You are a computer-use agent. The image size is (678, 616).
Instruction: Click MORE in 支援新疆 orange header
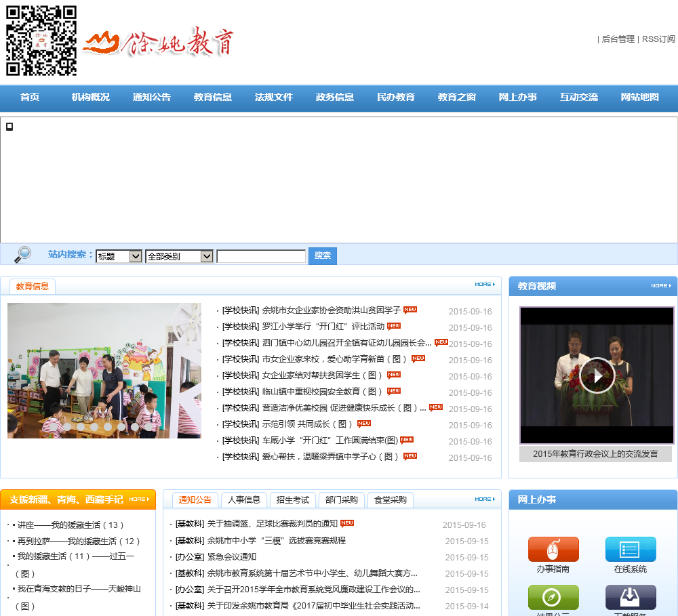click(139, 499)
